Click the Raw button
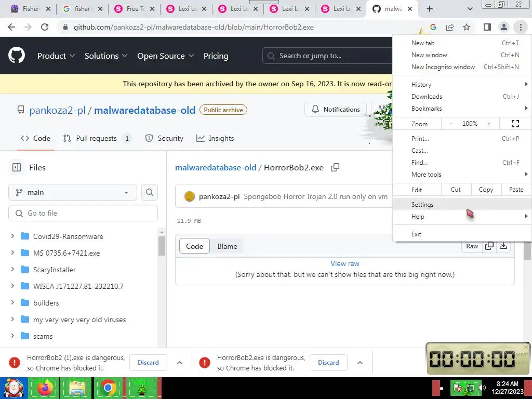532x399 pixels. 472,246
